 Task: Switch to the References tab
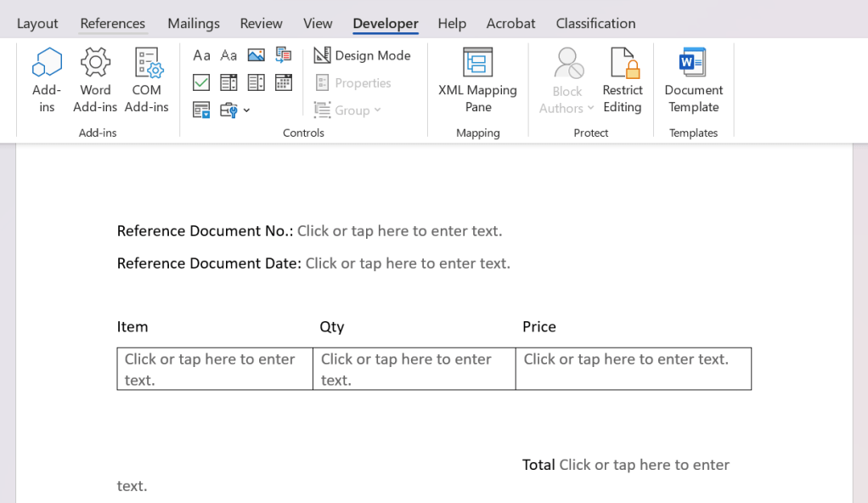[113, 23]
